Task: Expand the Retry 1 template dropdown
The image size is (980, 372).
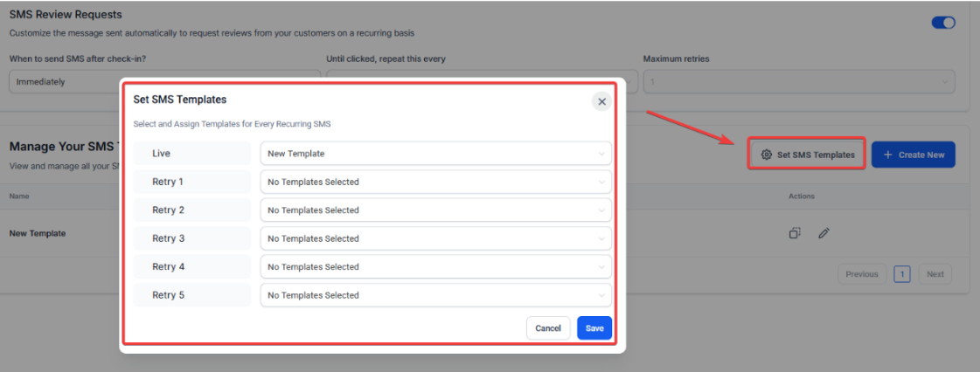Action: coord(435,182)
